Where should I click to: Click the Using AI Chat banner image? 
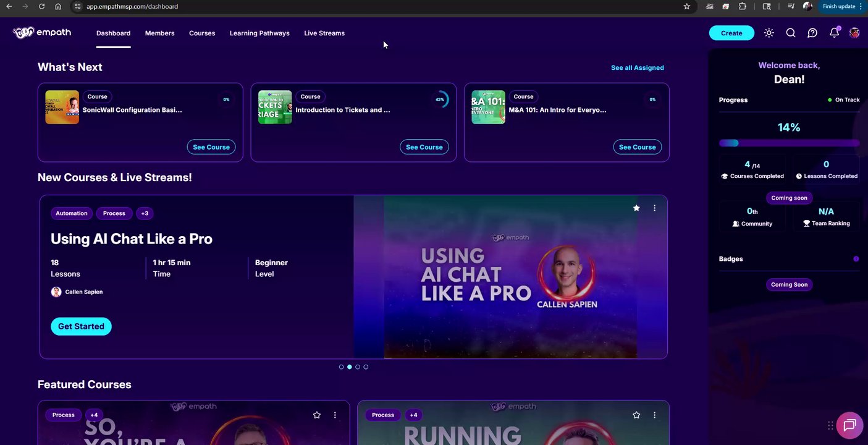click(x=510, y=277)
